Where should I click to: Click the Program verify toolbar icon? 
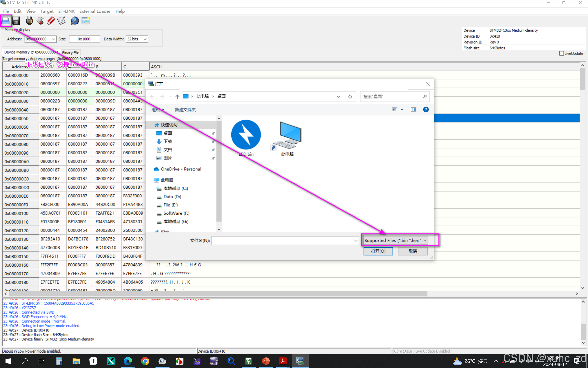pos(62,21)
